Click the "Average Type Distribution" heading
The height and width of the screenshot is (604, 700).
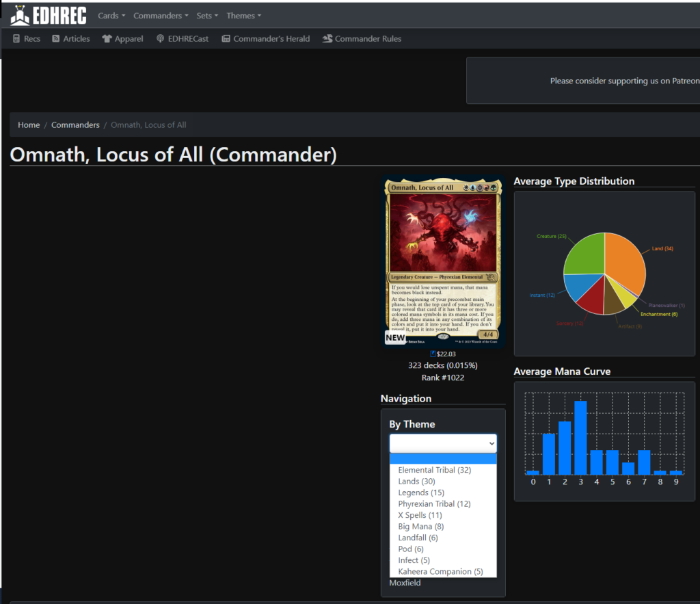[x=574, y=181]
